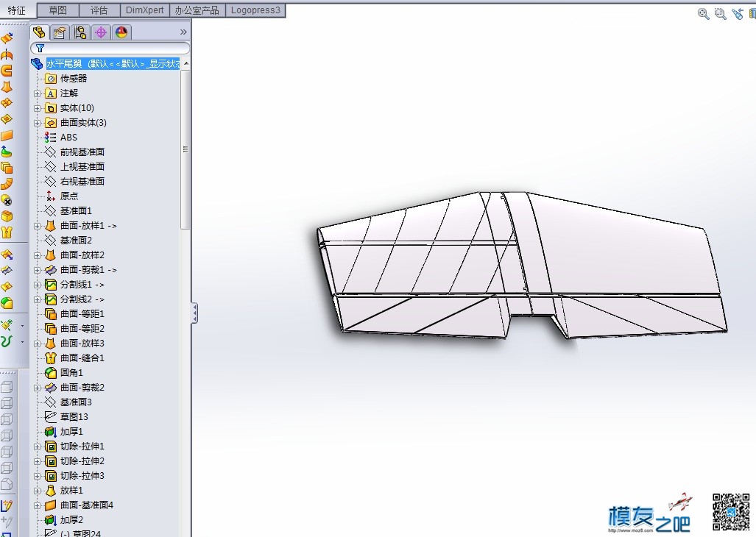This screenshot has height=537, width=756.
Task: Select the Freeform surface tool
Action: pos(7,152)
